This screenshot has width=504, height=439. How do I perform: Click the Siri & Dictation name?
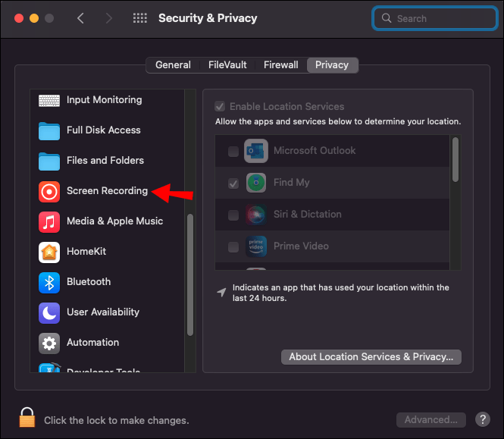pos(307,215)
